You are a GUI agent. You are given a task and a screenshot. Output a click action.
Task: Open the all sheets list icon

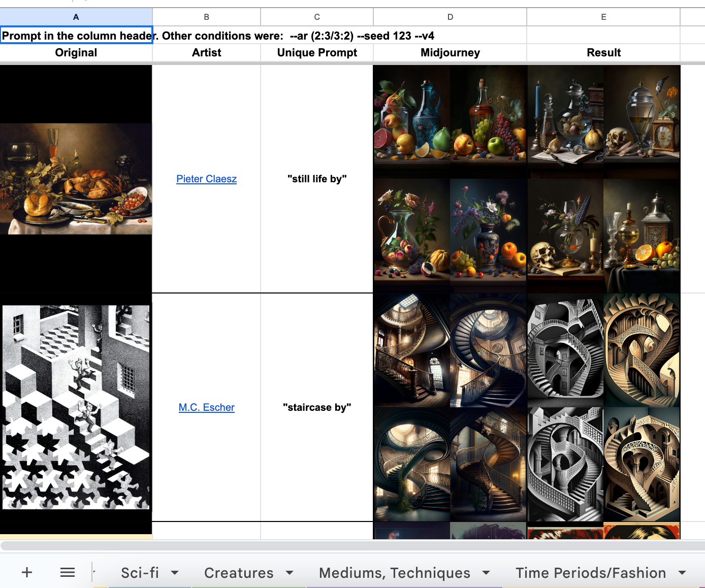pos(68,572)
